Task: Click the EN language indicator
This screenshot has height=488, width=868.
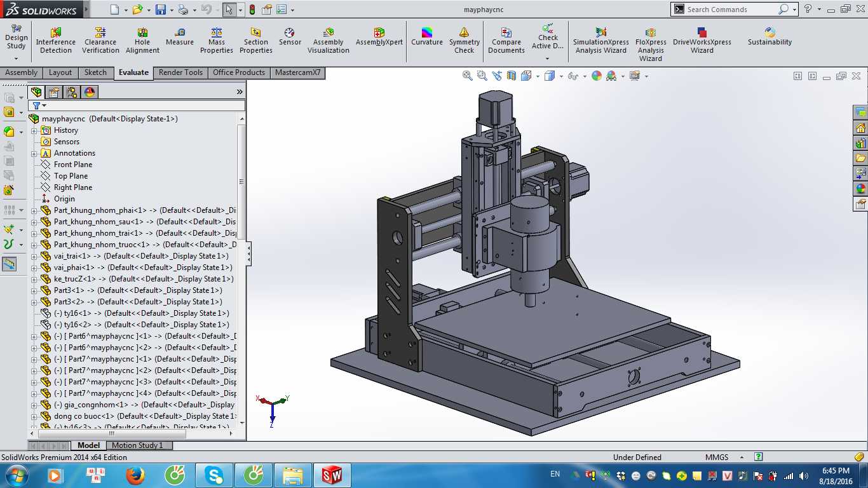Action: click(x=555, y=474)
